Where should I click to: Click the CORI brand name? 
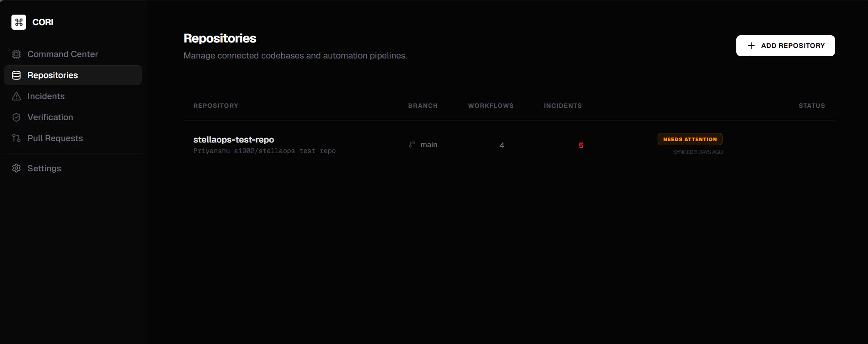click(43, 22)
